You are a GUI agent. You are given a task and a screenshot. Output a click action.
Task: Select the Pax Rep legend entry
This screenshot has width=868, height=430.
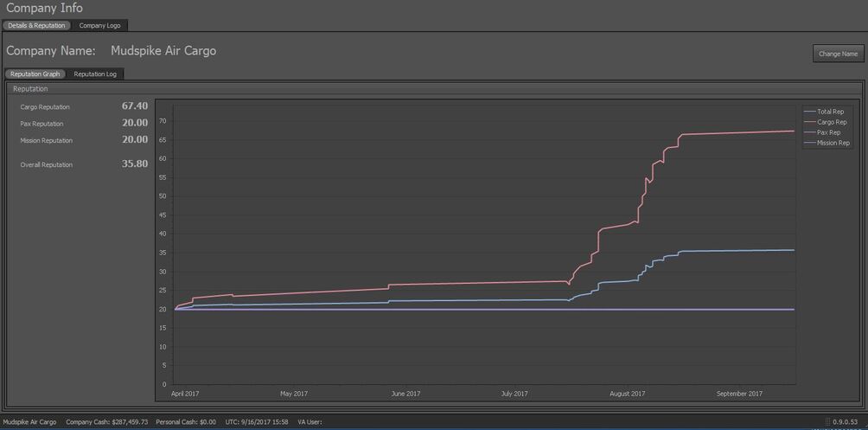pyautogui.click(x=828, y=132)
